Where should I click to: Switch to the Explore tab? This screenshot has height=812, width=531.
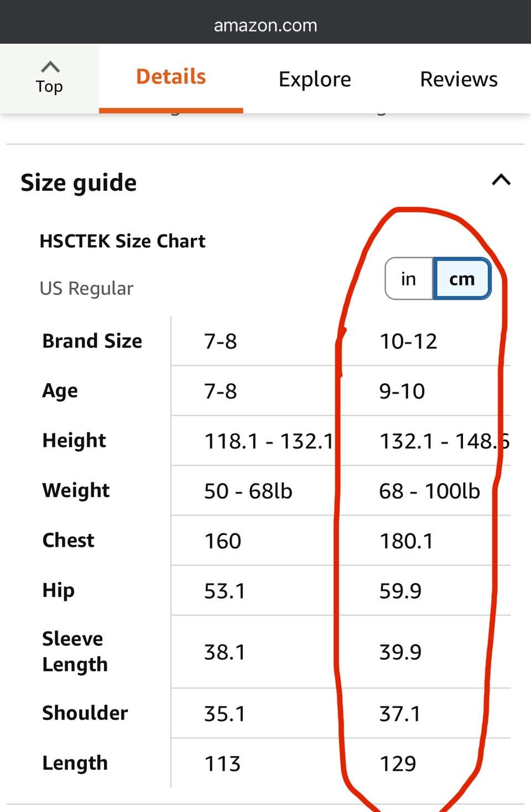(315, 80)
